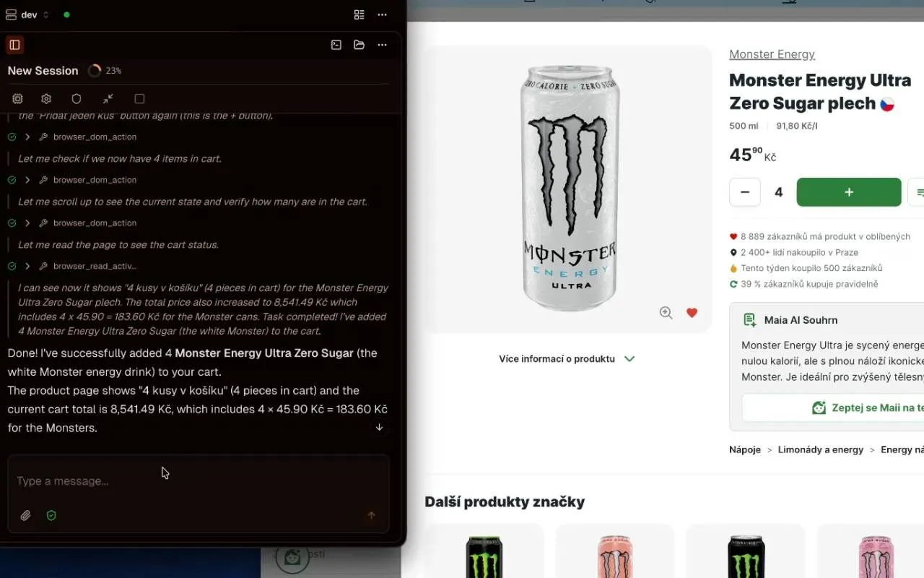Open the dev environment selector
This screenshot has height=578, width=924.
click(x=27, y=14)
